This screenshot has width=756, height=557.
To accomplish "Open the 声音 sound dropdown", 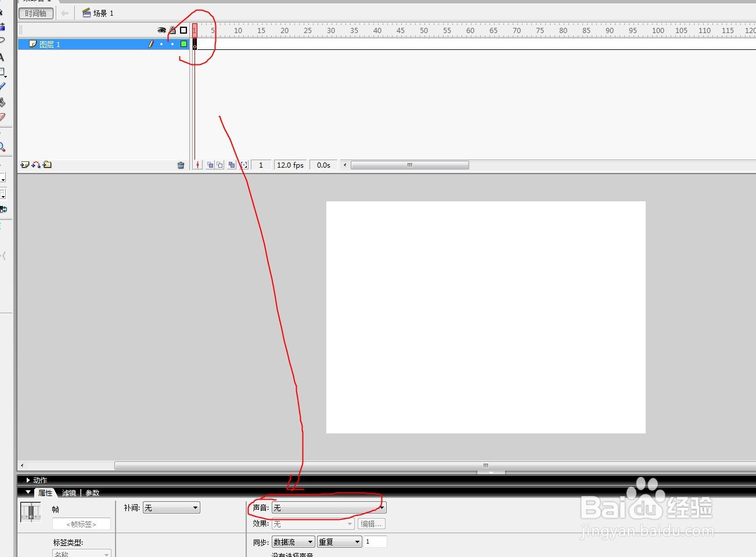I will pos(329,508).
